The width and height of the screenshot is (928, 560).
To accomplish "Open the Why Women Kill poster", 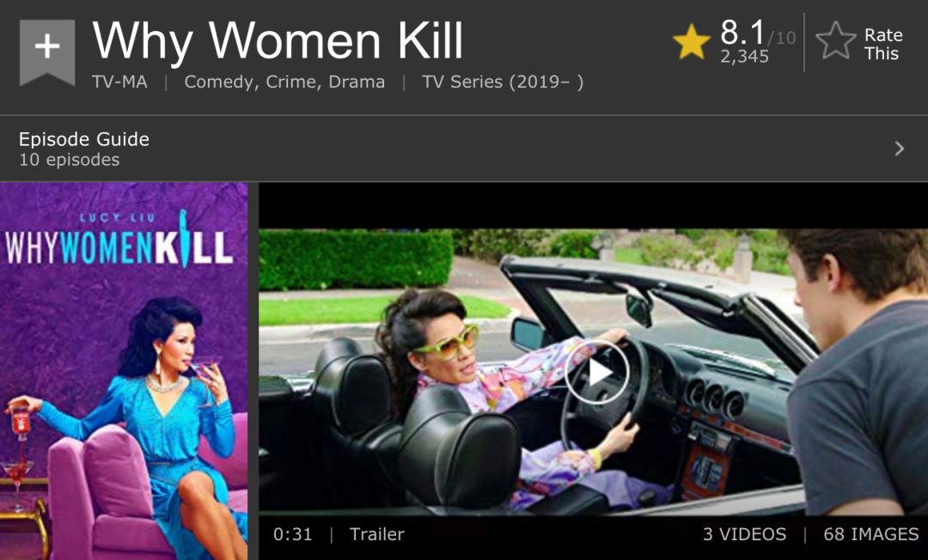I will pos(124,371).
